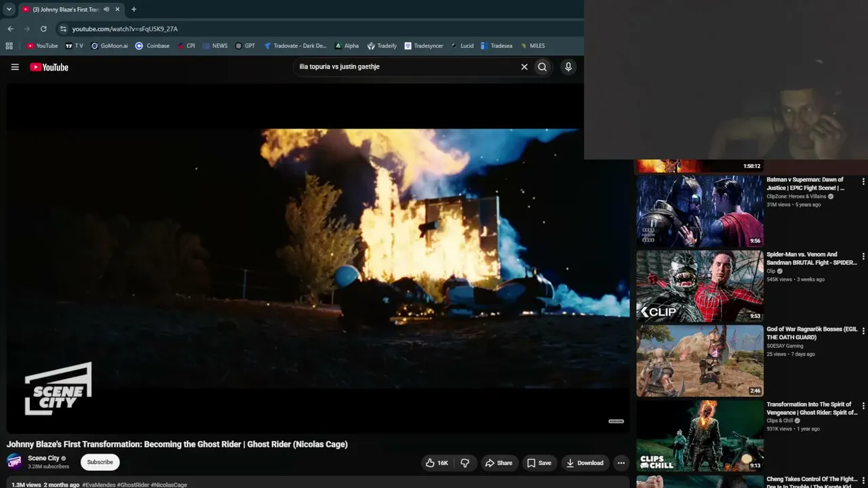Click the video player area
868x488 pixels.
coord(318,258)
